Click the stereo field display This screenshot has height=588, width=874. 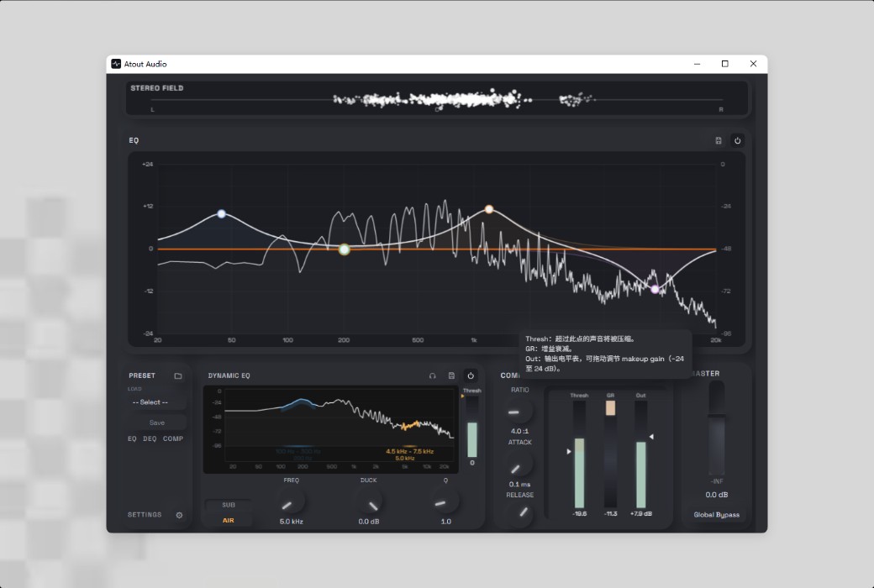pos(437,98)
